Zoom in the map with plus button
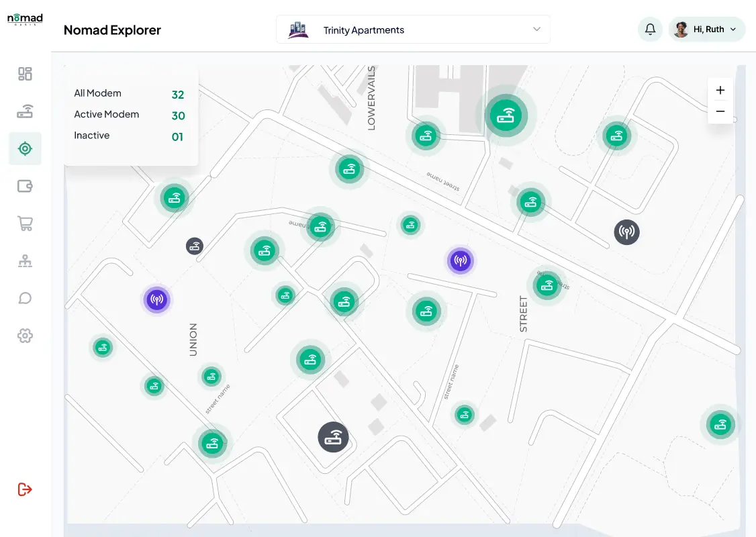Viewport: 756px width, 537px height. pos(720,90)
